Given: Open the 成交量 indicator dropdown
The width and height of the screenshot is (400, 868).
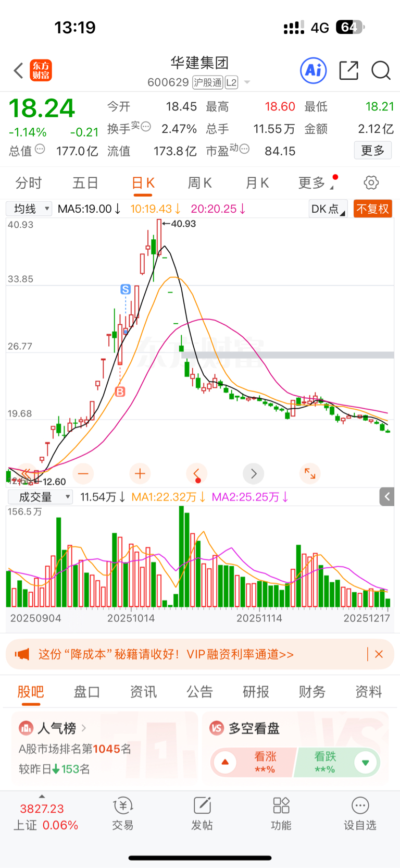Looking at the screenshot, I should pyautogui.click(x=40, y=497).
